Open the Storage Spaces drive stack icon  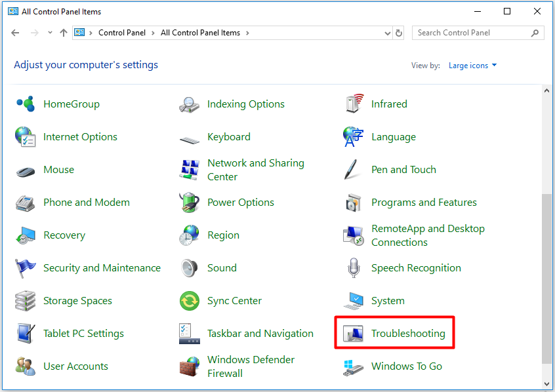point(26,301)
